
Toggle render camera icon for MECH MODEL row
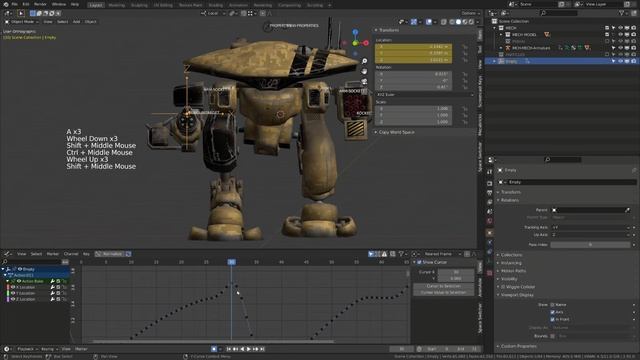point(633,35)
